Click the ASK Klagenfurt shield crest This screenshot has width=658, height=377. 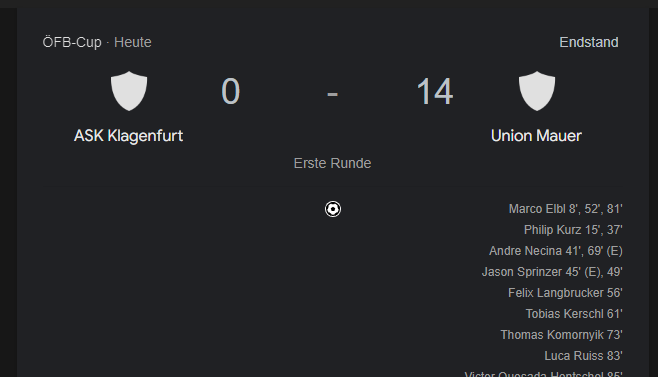[x=129, y=91]
